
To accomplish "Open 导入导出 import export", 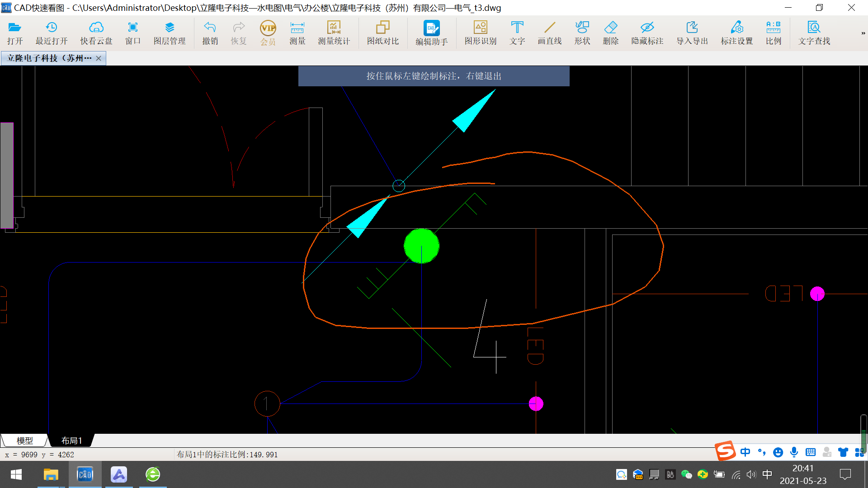I will [x=692, y=33].
